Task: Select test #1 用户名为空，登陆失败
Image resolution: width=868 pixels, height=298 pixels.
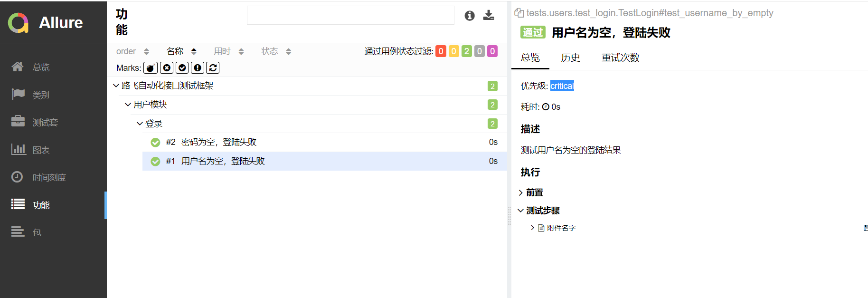Action: click(325, 161)
